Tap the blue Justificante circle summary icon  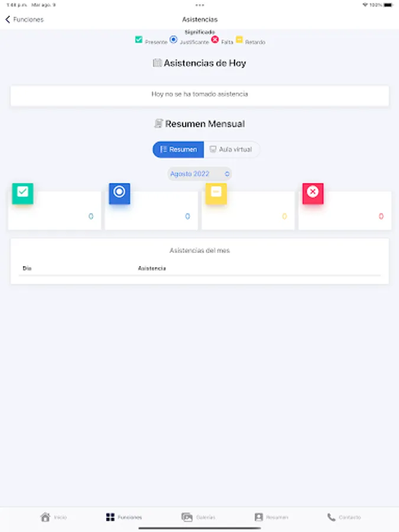tap(119, 193)
